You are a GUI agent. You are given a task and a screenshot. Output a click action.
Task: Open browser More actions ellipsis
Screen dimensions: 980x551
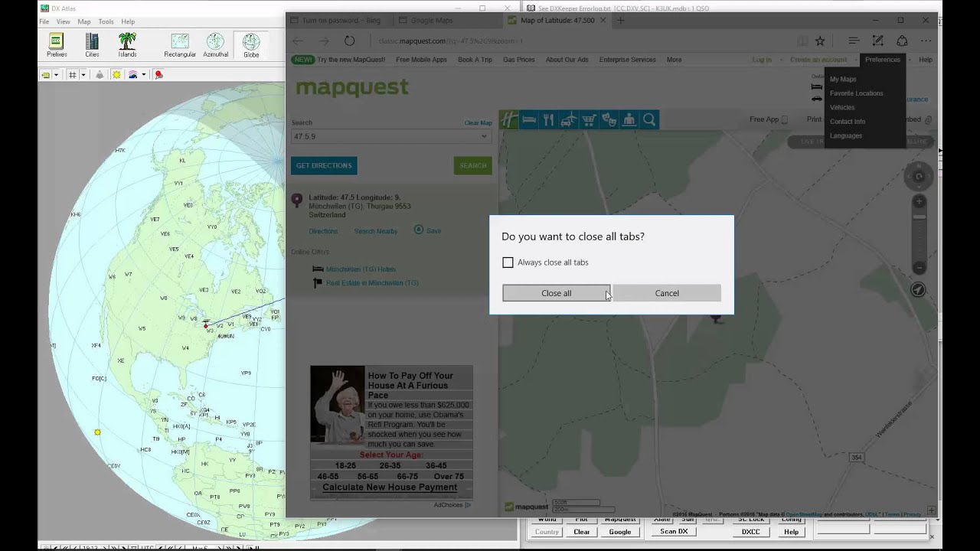(x=926, y=41)
